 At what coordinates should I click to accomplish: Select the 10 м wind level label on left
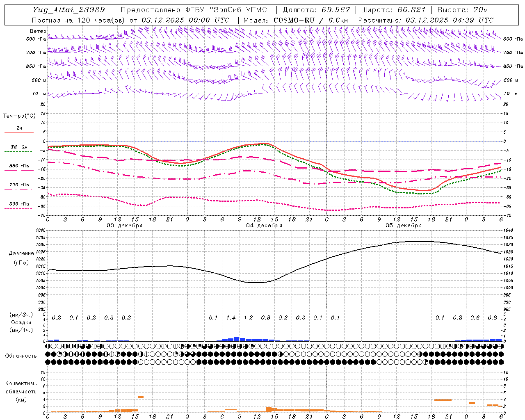point(39,94)
